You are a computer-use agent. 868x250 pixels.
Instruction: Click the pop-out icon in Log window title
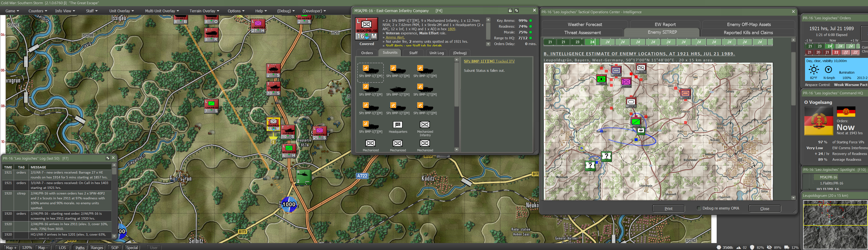click(x=108, y=158)
